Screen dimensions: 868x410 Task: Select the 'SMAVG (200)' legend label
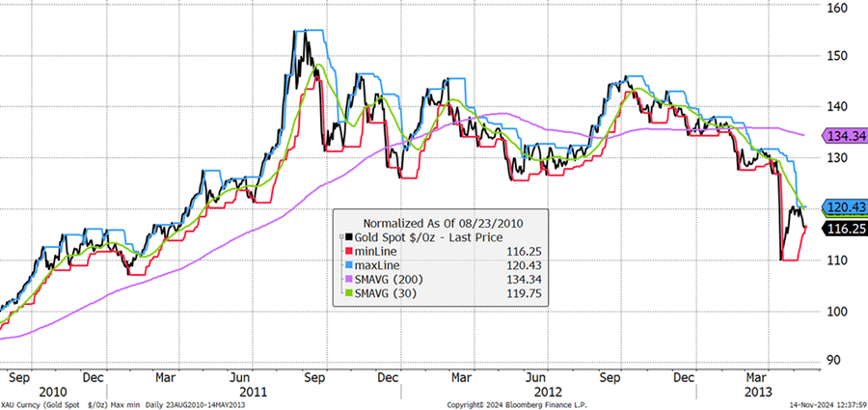387,279
